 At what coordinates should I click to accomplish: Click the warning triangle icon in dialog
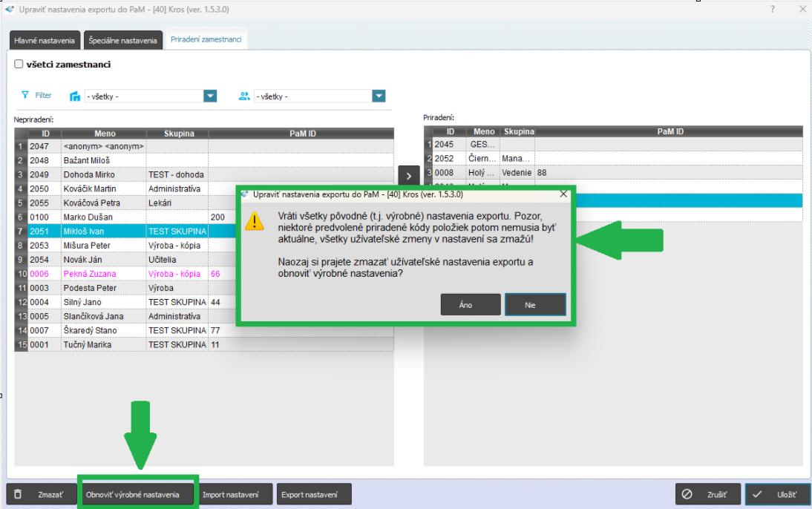(255, 220)
